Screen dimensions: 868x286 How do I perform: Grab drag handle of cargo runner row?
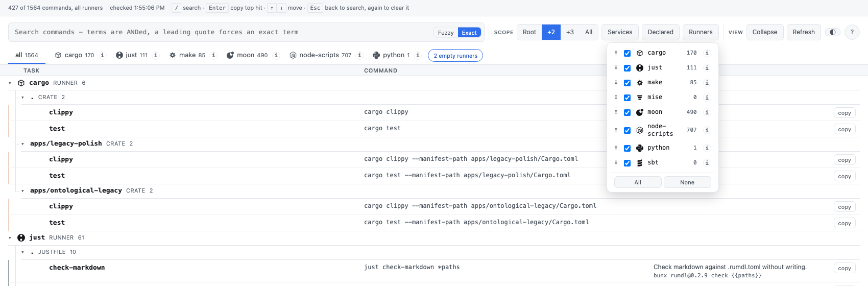(x=616, y=53)
